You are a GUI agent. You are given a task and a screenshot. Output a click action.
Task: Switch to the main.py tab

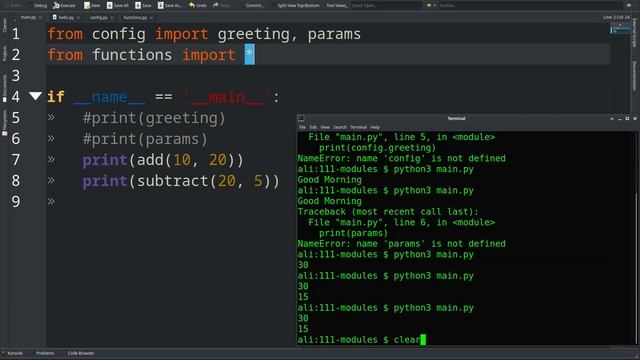[28, 18]
